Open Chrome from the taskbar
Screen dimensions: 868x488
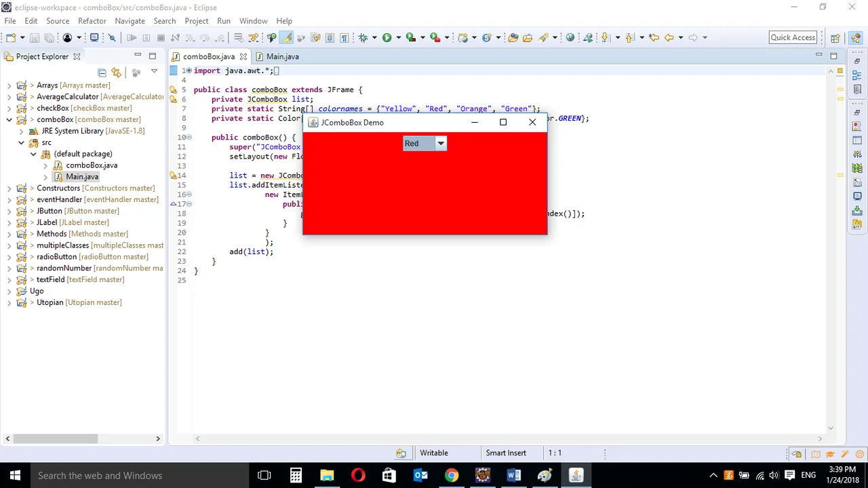(451, 475)
